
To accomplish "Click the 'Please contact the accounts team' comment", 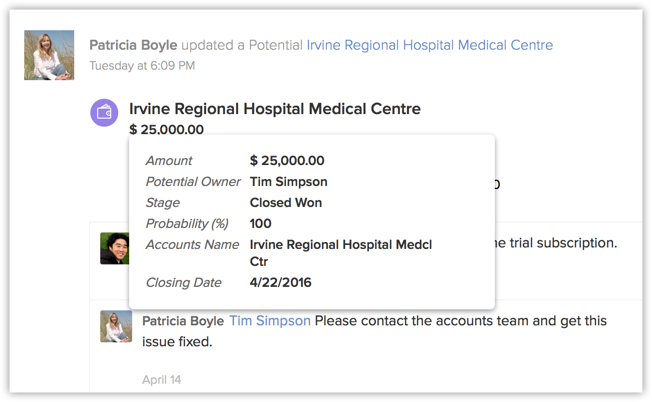I will (374, 331).
